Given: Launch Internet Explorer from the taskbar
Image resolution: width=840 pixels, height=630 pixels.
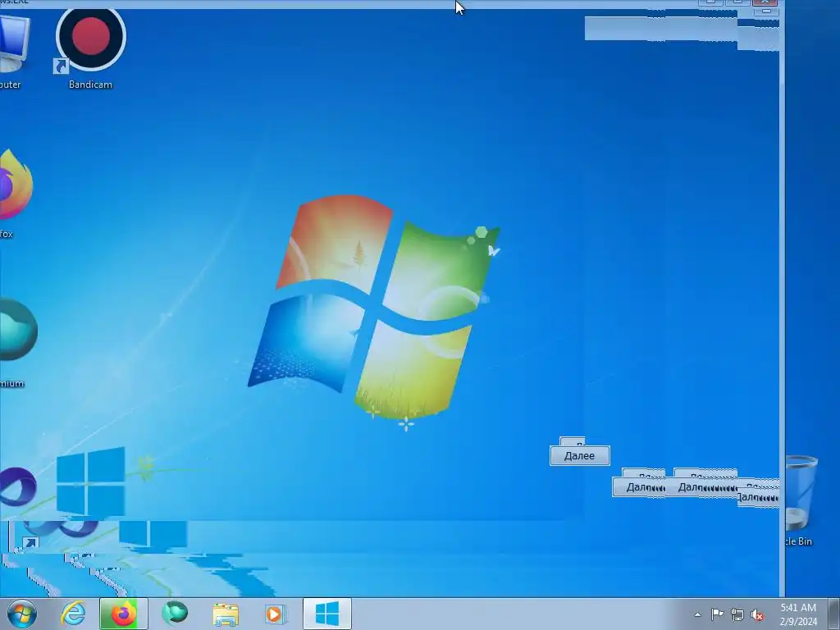Looking at the screenshot, I should [x=73, y=614].
